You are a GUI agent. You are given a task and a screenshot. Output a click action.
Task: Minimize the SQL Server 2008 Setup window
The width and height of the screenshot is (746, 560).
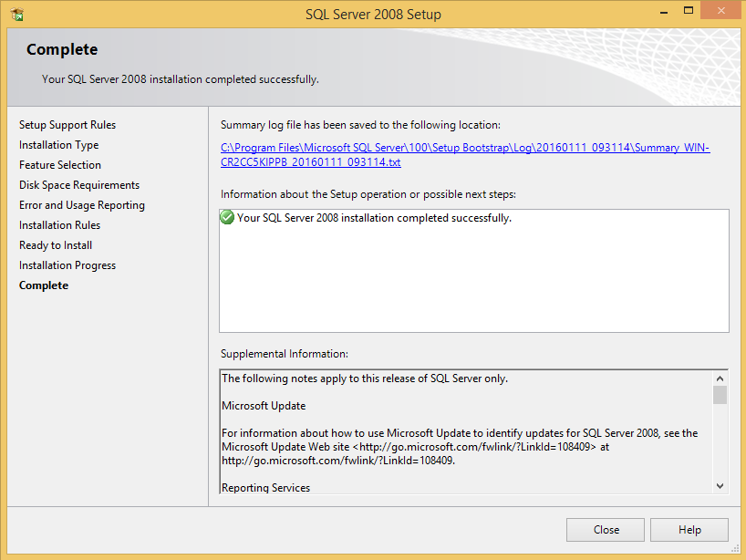[664, 12]
